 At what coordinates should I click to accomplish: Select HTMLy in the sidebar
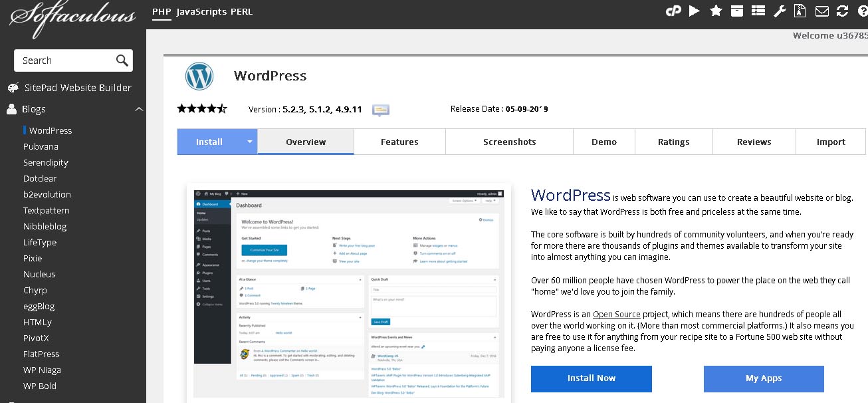click(37, 323)
